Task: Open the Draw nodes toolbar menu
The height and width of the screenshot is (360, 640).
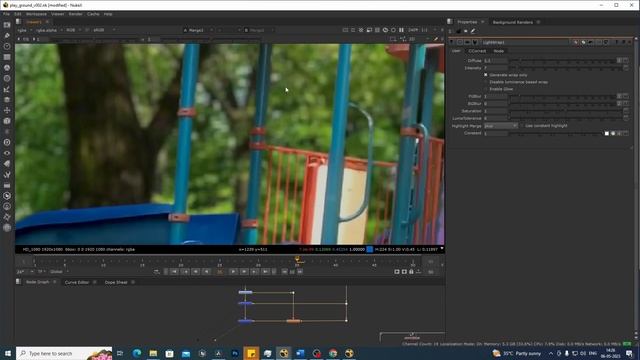Action: pos(7,36)
